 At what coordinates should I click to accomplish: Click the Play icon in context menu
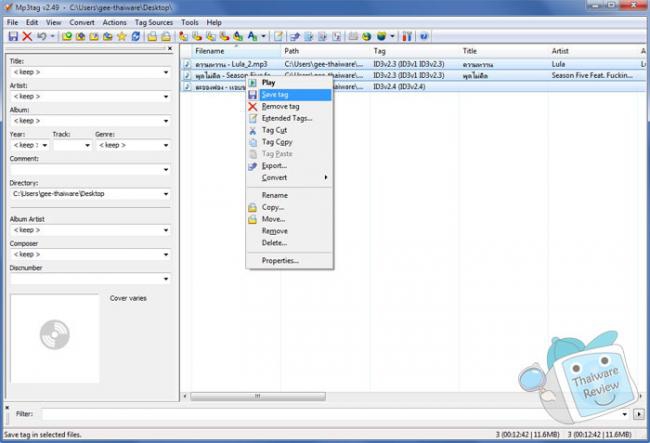[252, 83]
